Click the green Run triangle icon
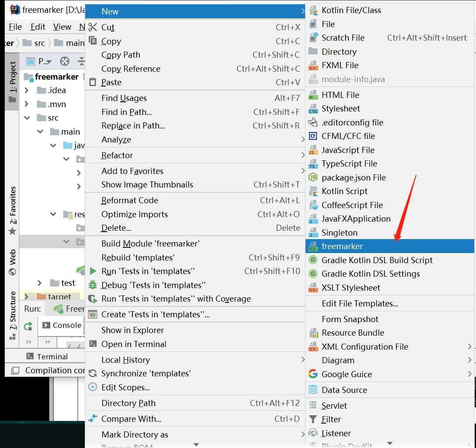This screenshot has height=448, width=476. tap(93, 271)
